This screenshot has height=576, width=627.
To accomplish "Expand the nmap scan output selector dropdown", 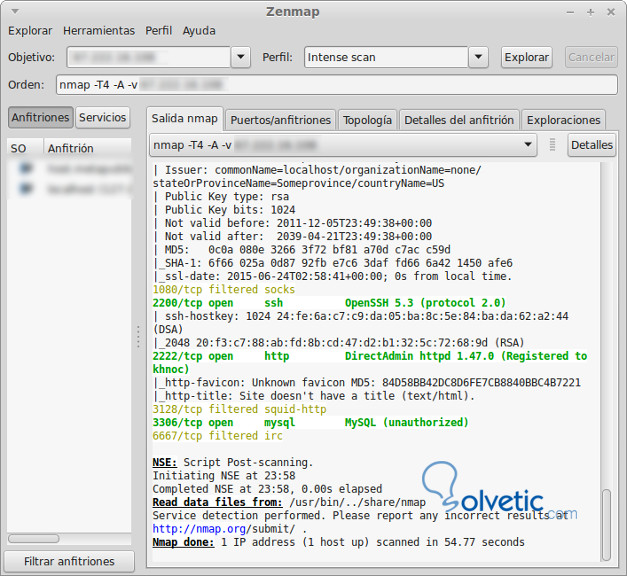I will click(x=343, y=145).
